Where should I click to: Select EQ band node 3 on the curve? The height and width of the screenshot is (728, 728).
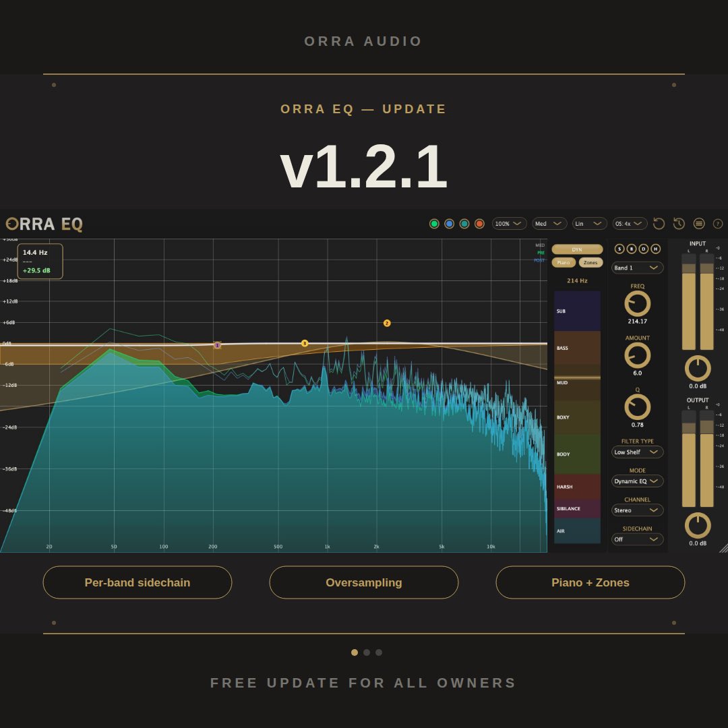(x=305, y=344)
